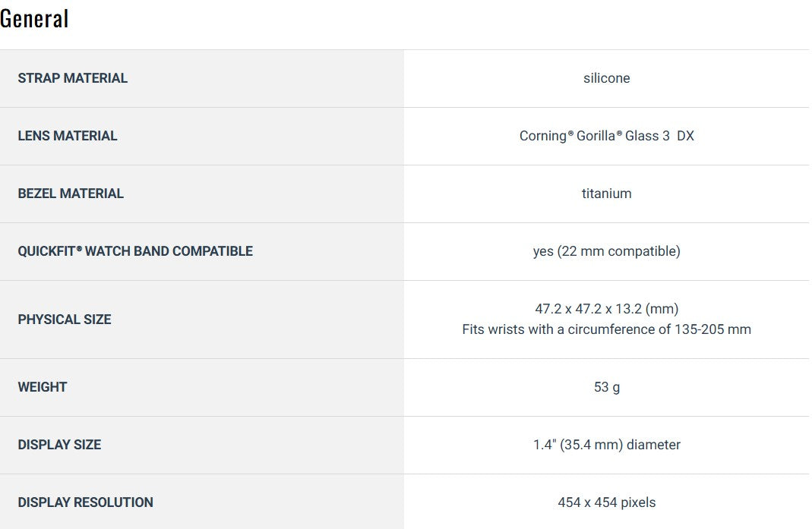The width and height of the screenshot is (812, 529).
Task: Click the word 'diameter' in display size
Action: 654,445
